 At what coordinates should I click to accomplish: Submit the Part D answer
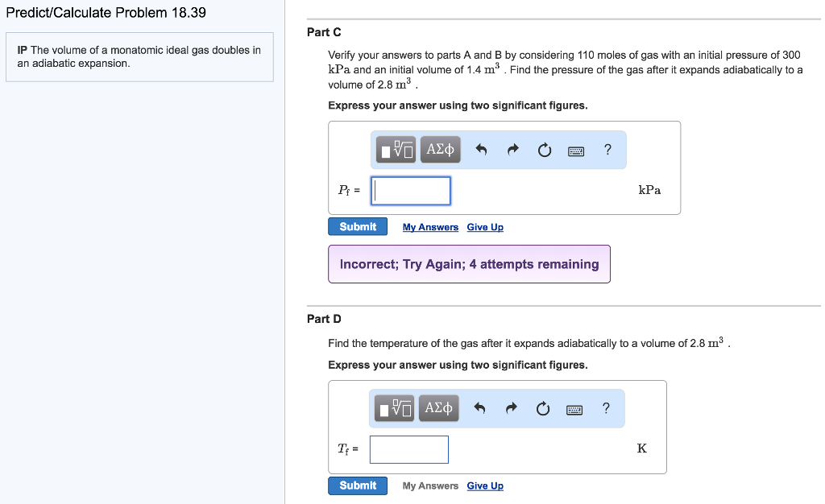pyautogui.click(x=357, y=485)
